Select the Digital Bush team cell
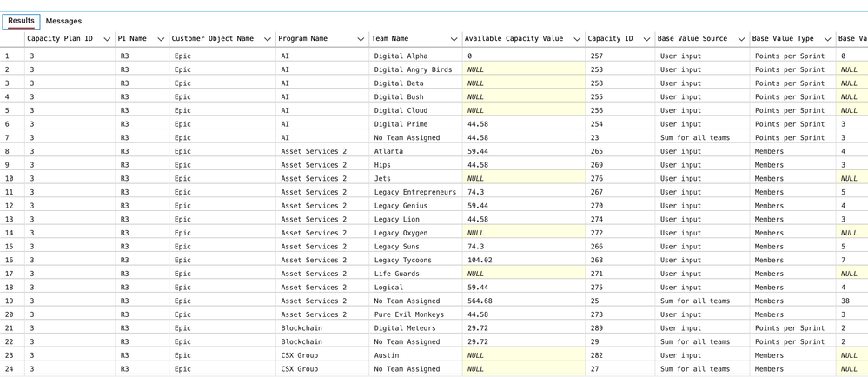This screenshot has height=377, width=868. point(415,97)
